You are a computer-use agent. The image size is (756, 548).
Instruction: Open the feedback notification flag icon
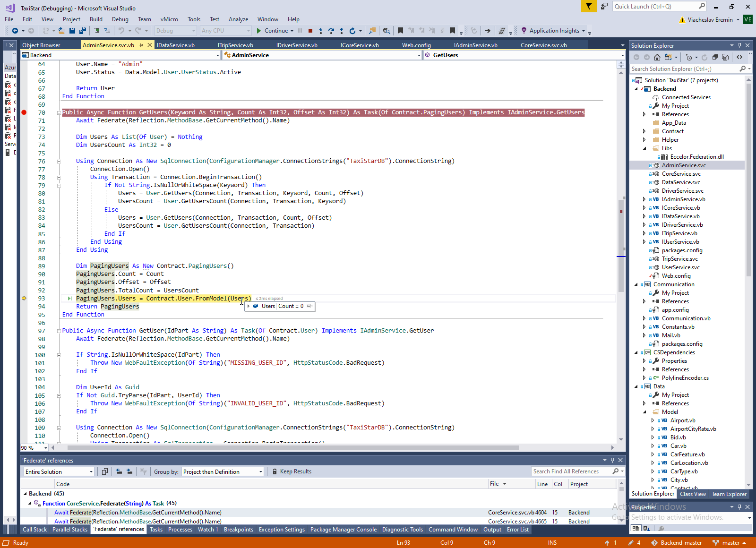coord(589,6)
